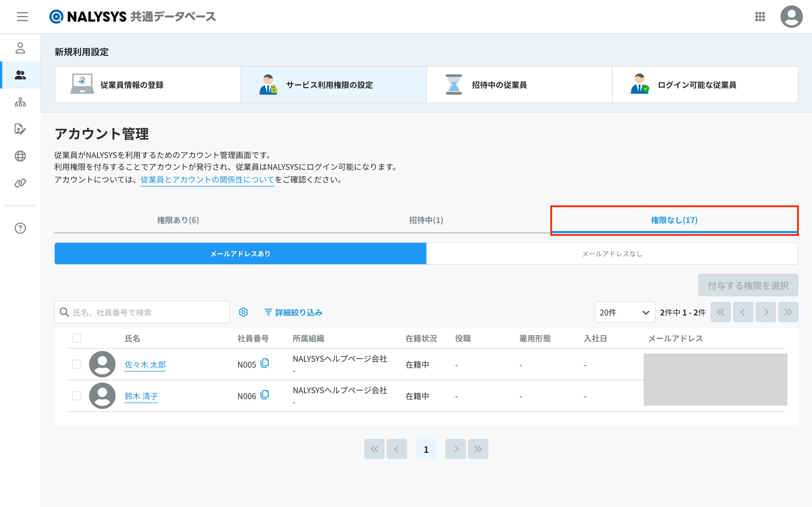Click 従業員情報の登録 step card

point(148,84)
